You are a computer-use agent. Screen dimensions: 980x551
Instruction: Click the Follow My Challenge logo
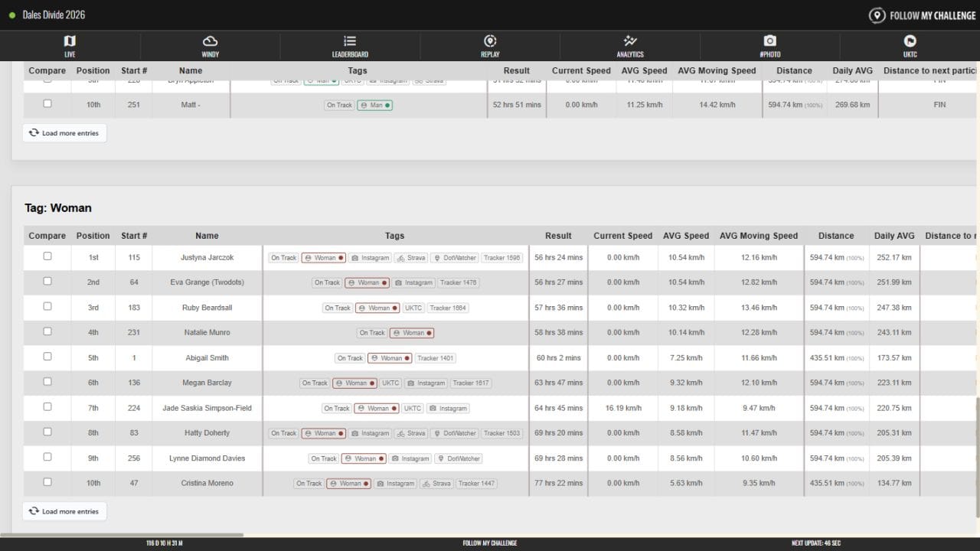[x=922, y=15]
